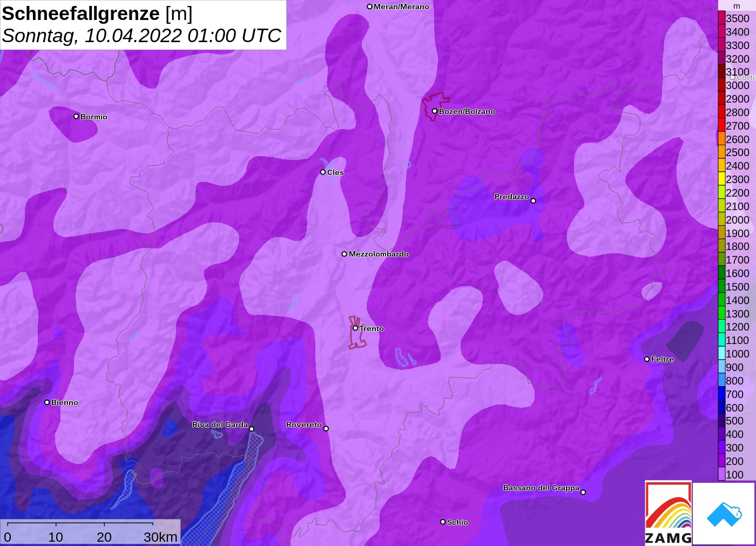Pick the 500 legend color swatch
756x546 pixels.
point(721,420)
